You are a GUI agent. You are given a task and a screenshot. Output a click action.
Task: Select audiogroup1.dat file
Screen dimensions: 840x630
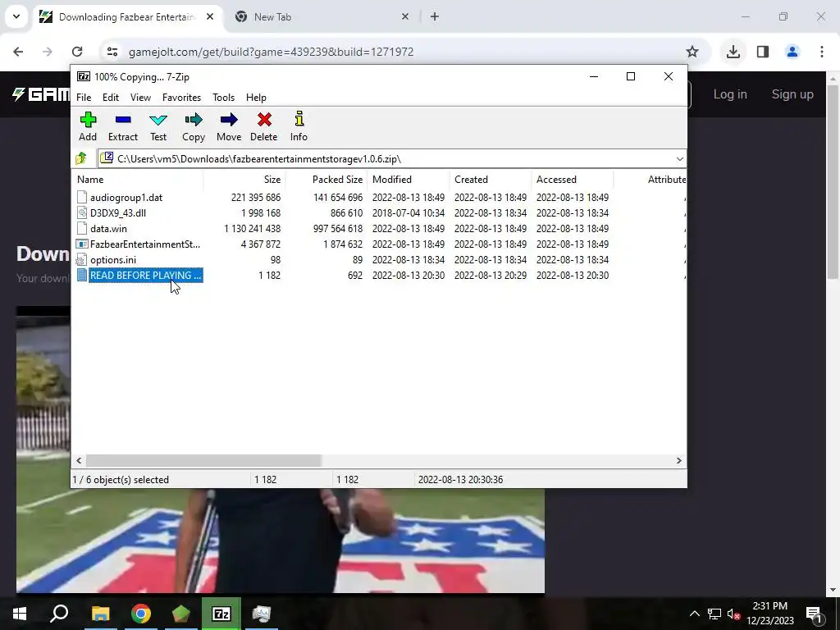point(126,197)
